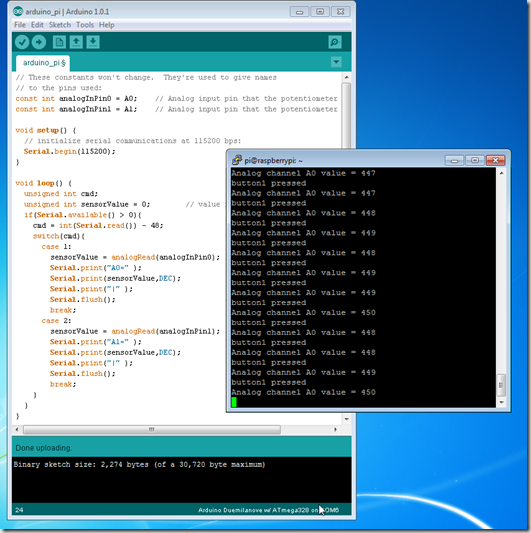Click the terminal scrollbar thumb
Screen dimensions: 531x533
(501, 385)
